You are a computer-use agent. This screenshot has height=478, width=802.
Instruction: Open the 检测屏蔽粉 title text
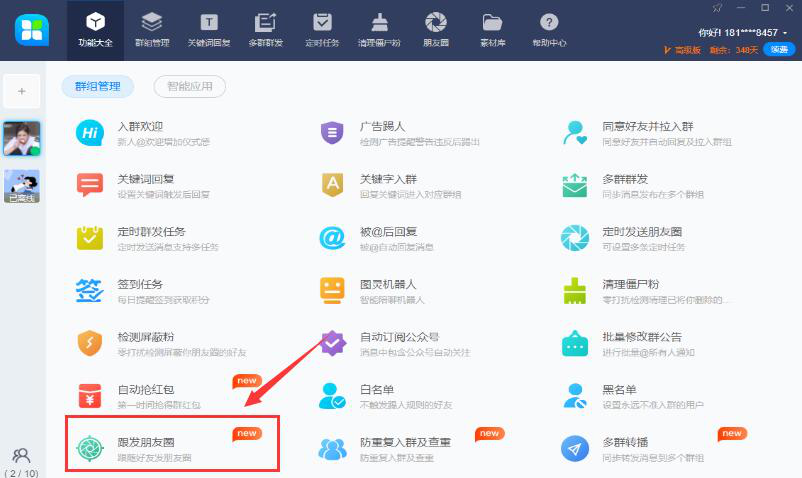pos(146,337)
